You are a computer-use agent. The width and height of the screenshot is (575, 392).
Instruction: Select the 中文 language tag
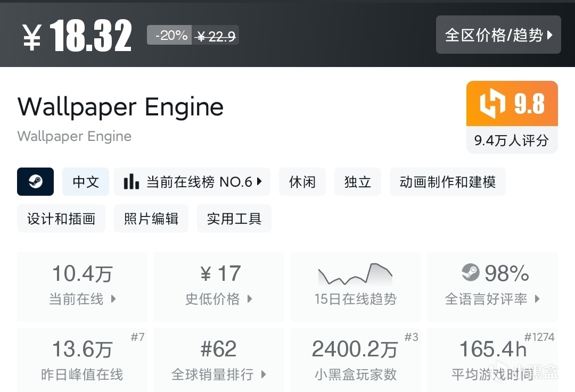(x=86, y=182)
